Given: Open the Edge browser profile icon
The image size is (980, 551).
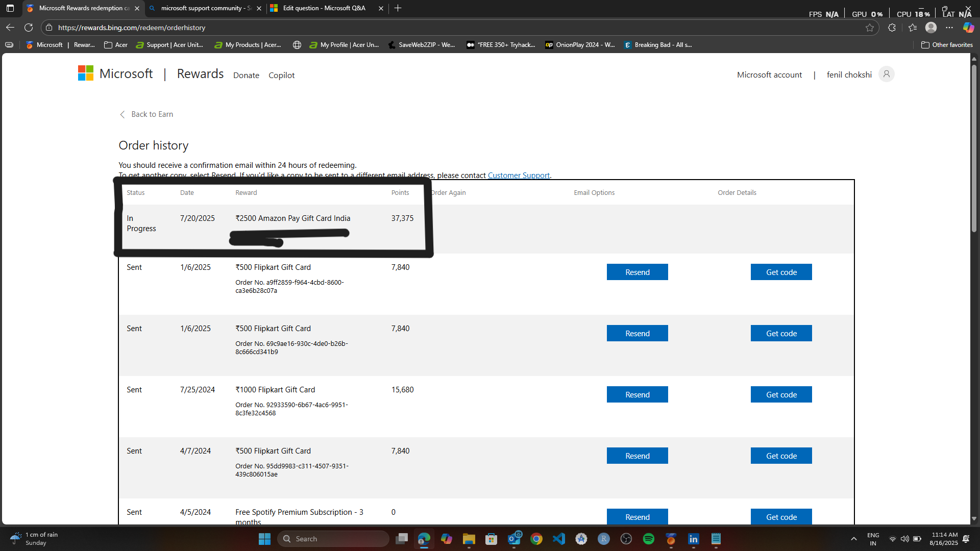Looking at the screenshot, I should coord(931,28).
